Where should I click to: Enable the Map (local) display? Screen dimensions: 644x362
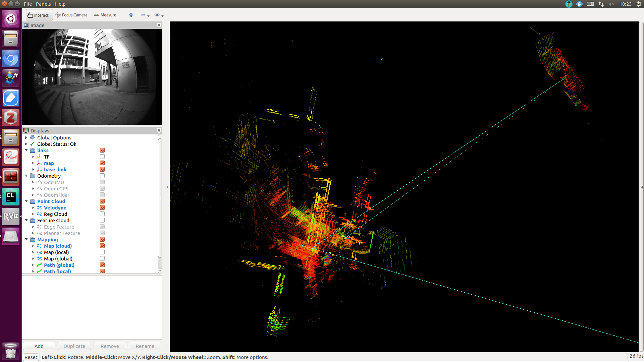click(102, 252)
